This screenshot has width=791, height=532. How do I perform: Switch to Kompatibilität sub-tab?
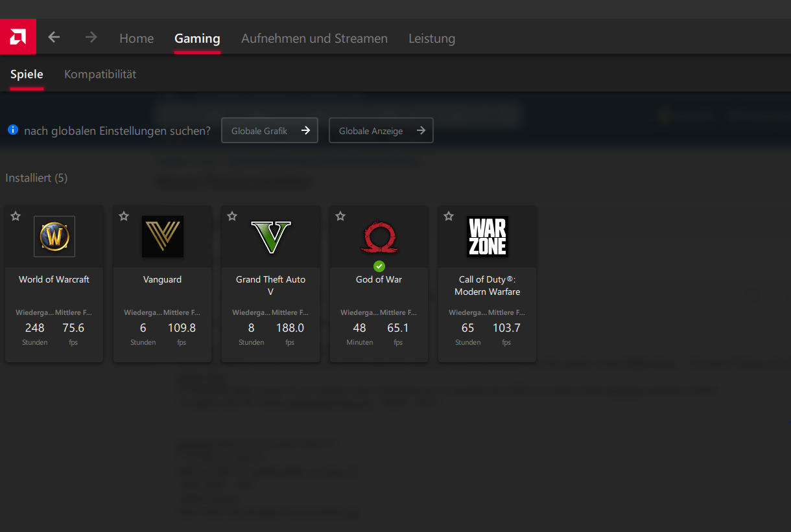[100, 75]
